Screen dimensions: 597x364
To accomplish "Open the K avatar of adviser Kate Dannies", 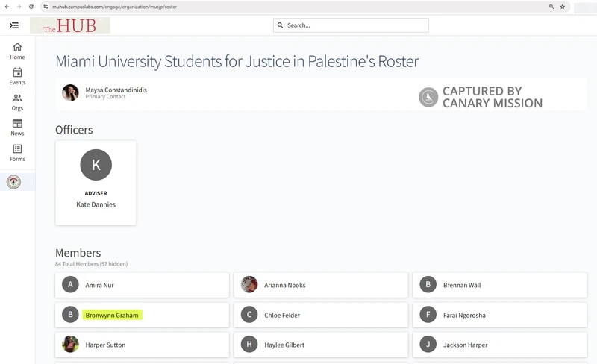I will 96,165.
